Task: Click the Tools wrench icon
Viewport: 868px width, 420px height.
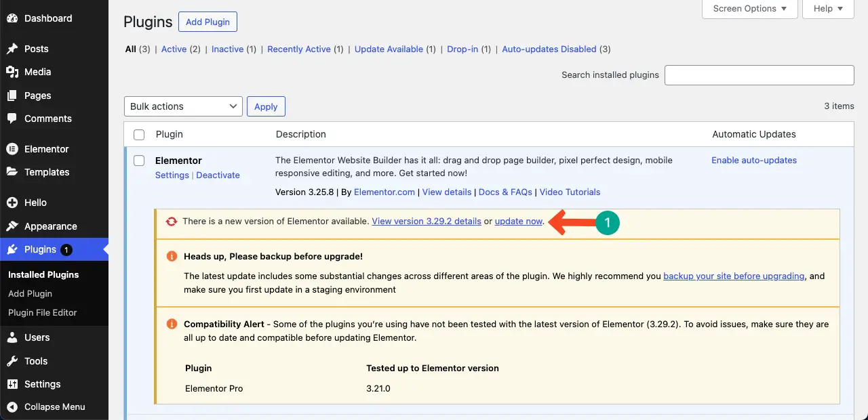Action: tap(12, 361)
